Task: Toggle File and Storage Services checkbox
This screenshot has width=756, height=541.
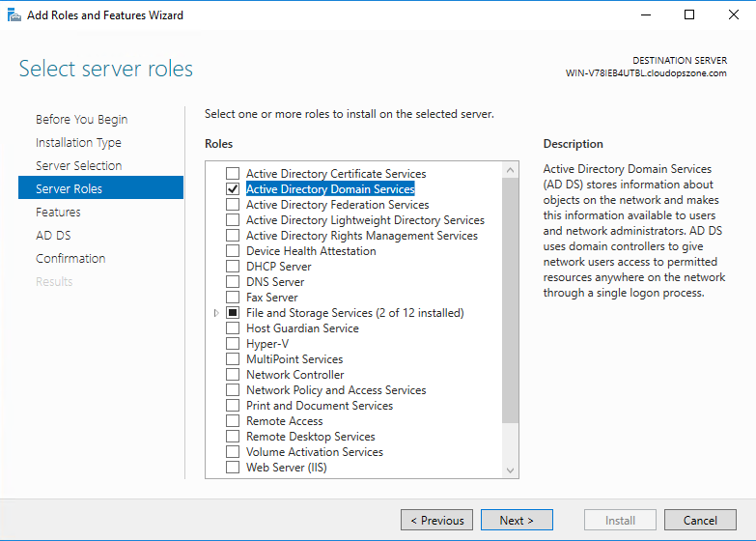Action: pos(233,312)
